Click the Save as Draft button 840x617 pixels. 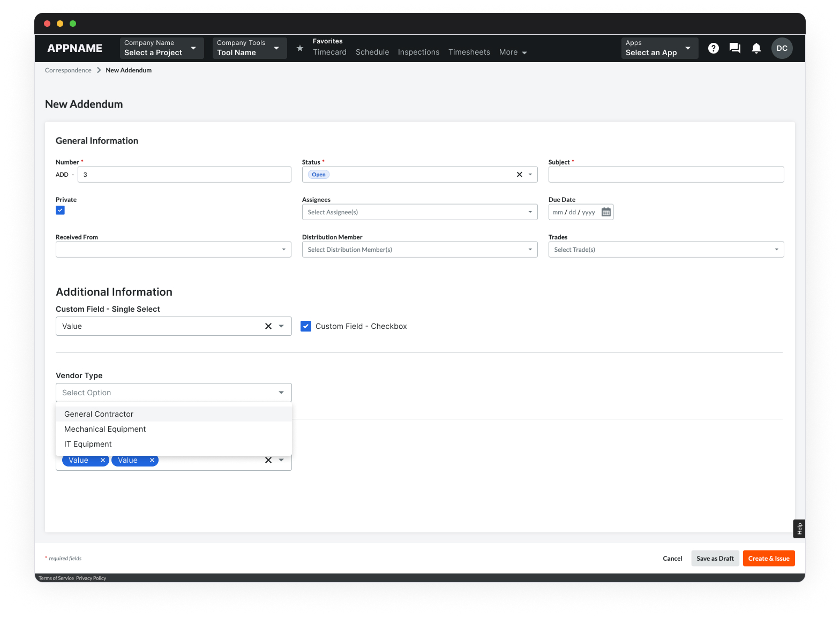(715, 558)
